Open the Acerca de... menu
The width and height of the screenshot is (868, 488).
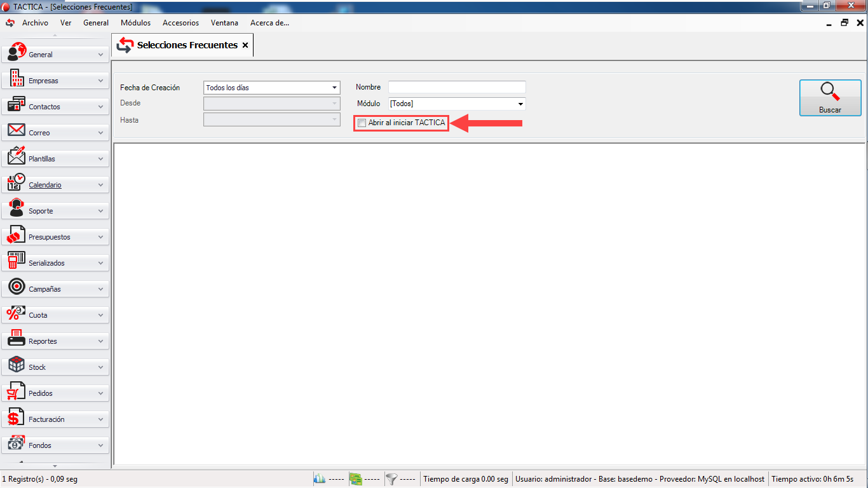[269, 22]
